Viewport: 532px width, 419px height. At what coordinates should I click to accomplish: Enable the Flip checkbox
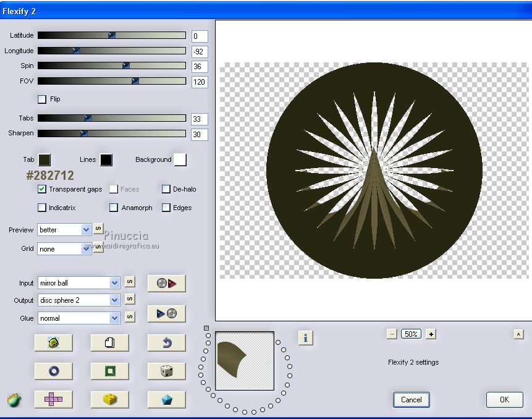tap(42, 99)
